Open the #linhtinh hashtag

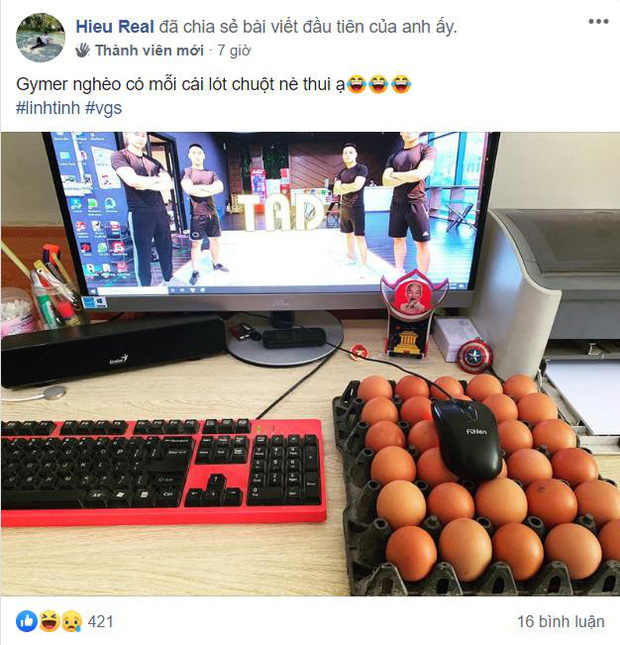coord(48,108)
